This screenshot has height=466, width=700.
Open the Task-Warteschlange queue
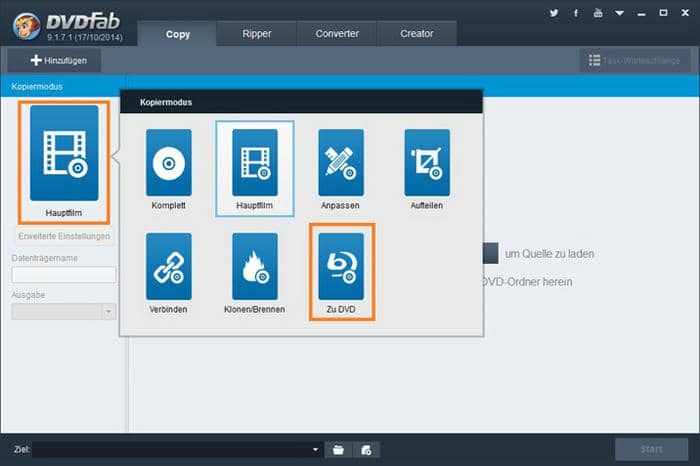635,60
